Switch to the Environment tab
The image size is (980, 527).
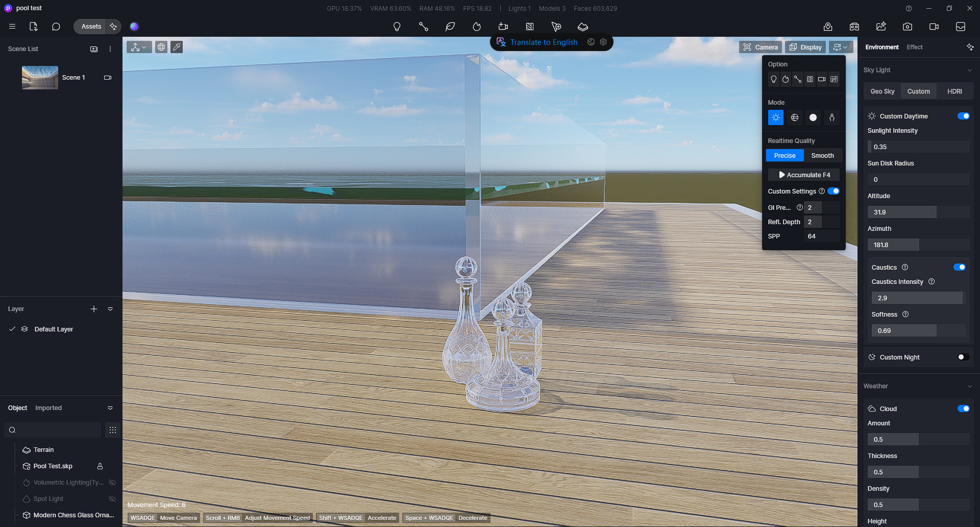[881, 47]
